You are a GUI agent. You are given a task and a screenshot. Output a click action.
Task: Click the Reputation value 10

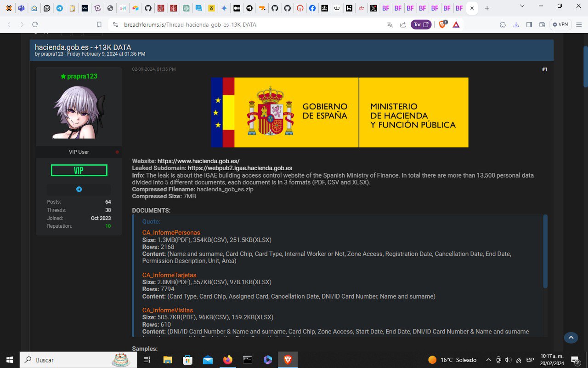pyautogui.click(x=108, y=226)
